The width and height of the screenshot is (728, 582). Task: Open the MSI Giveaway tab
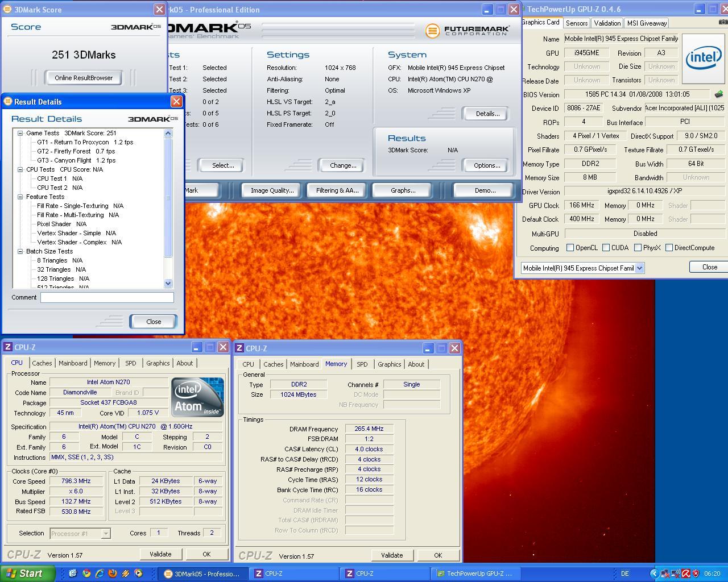tap(647, 23)
